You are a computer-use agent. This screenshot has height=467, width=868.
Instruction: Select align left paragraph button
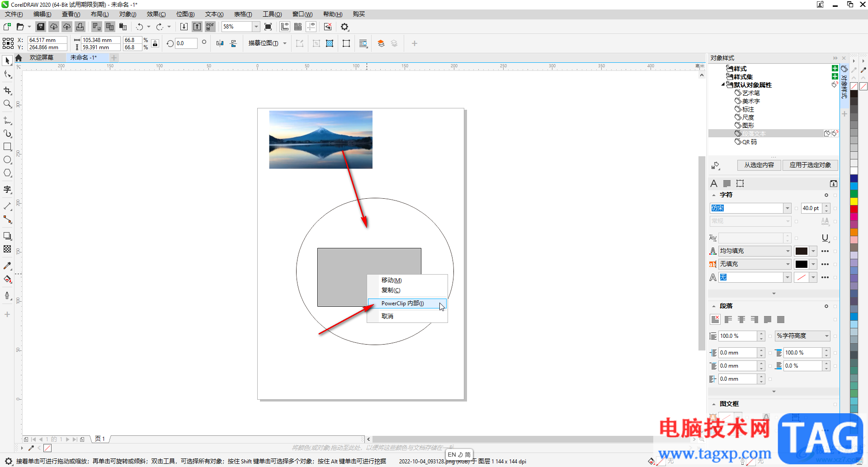pos(728,319)
